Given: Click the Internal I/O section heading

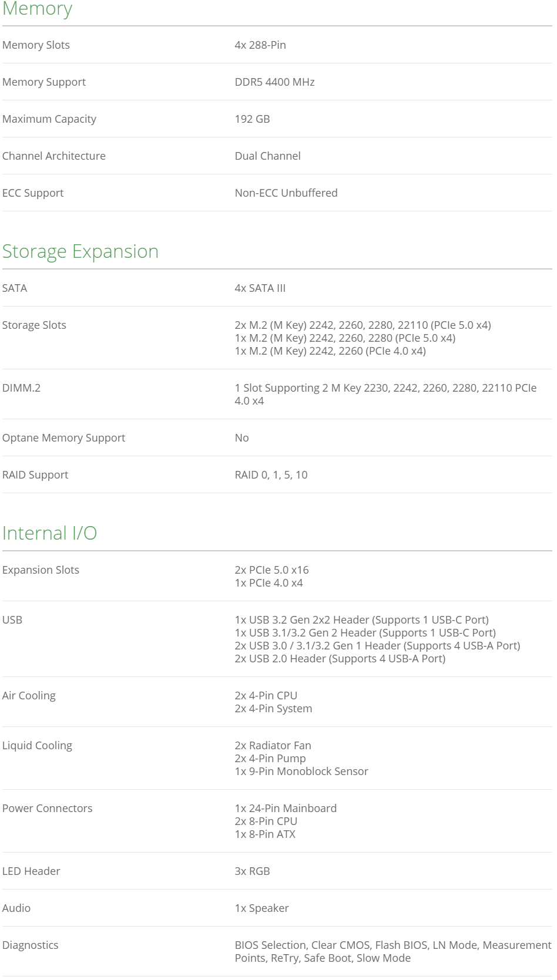Looking at the screenshot, I should [49, 533].
